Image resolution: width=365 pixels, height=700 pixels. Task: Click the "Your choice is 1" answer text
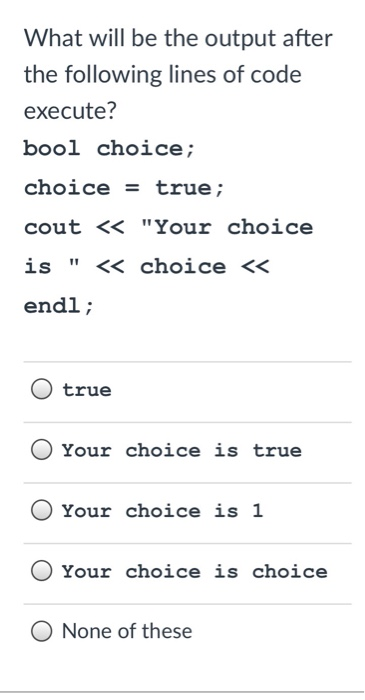[162, 510]
